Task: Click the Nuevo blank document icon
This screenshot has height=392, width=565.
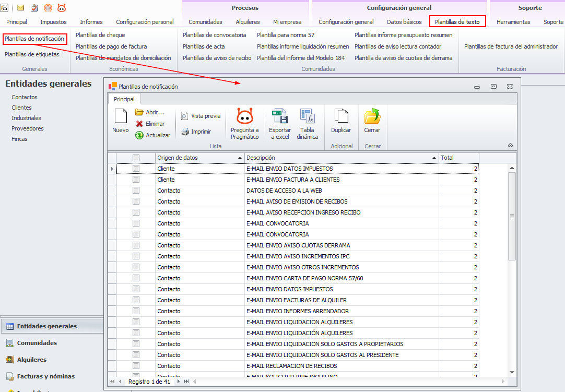Action: point(121,117)
